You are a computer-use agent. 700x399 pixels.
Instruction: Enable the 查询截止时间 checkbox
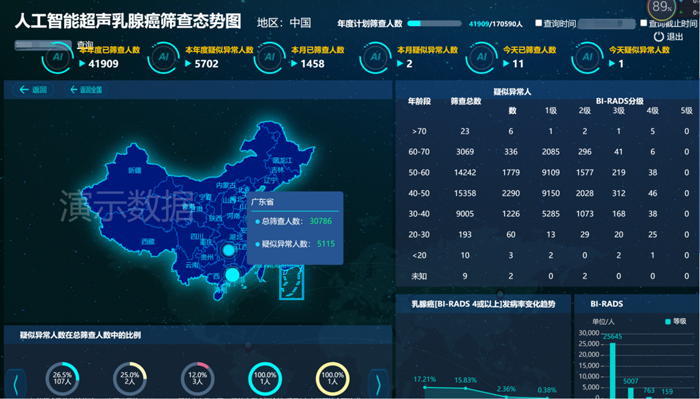coord(643,23)
